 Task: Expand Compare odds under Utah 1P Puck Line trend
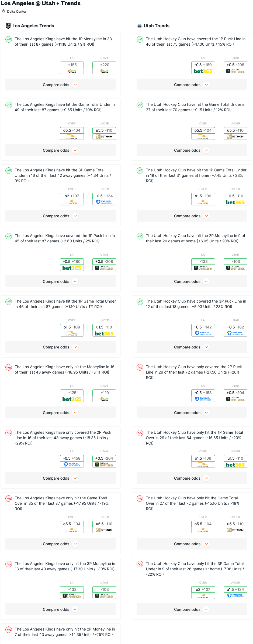tap(192, 84)
